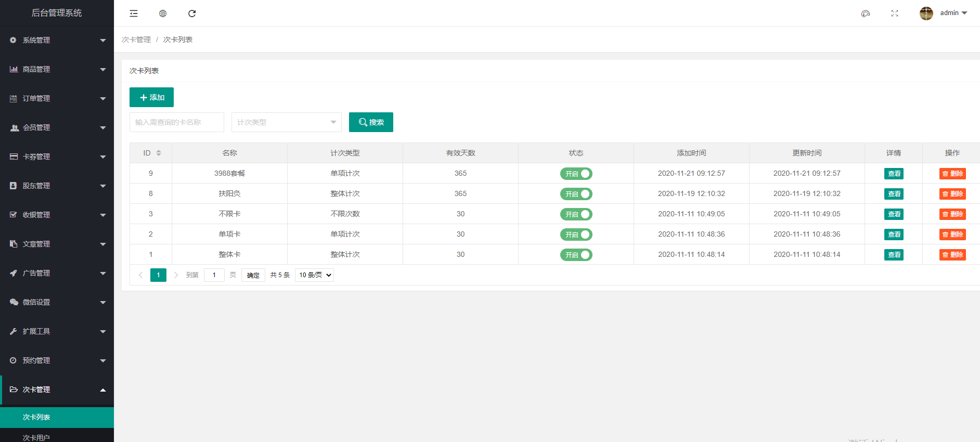The image size is (980, 442).
Task: Click the 会员管理 users icon
Action: 14,127
